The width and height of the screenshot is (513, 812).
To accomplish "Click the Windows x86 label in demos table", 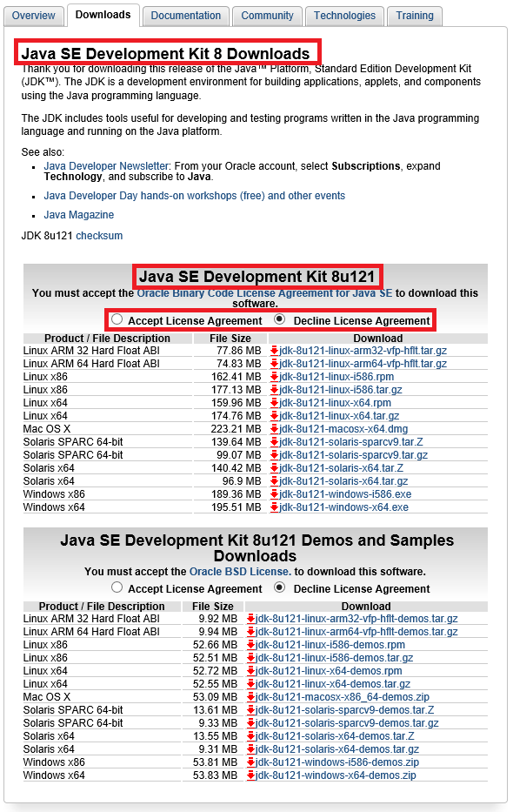I will (x=54, y=762).
